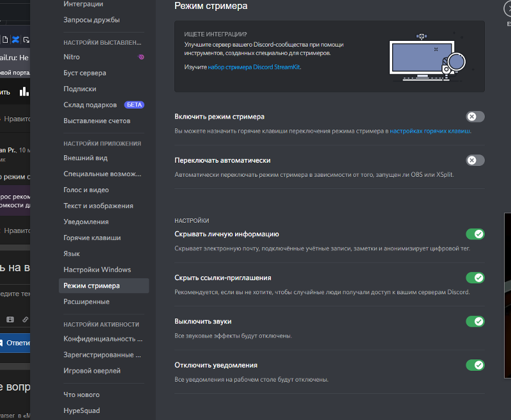This screenshot has width=511, height=420.
Task: Click the bar chart icon in browser page
Action: coord(24,91)
